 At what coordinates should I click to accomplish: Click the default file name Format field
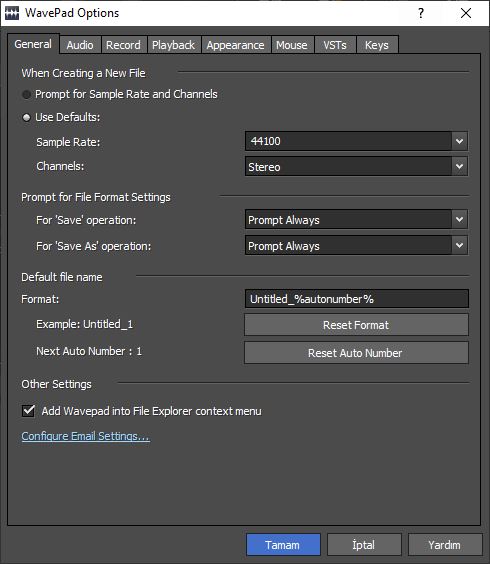pyautogui.click(x=357, y=299)
